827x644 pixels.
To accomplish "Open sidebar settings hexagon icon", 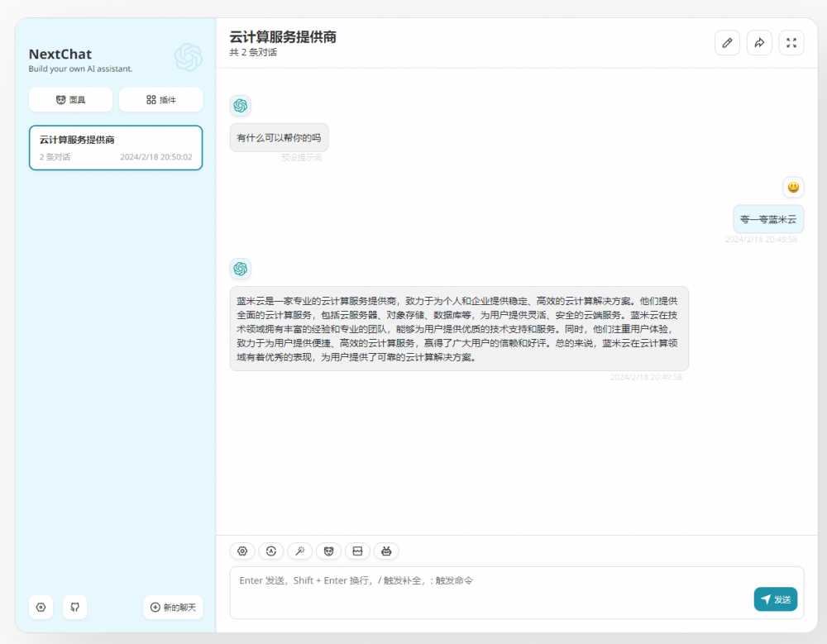I will (41, 607).
